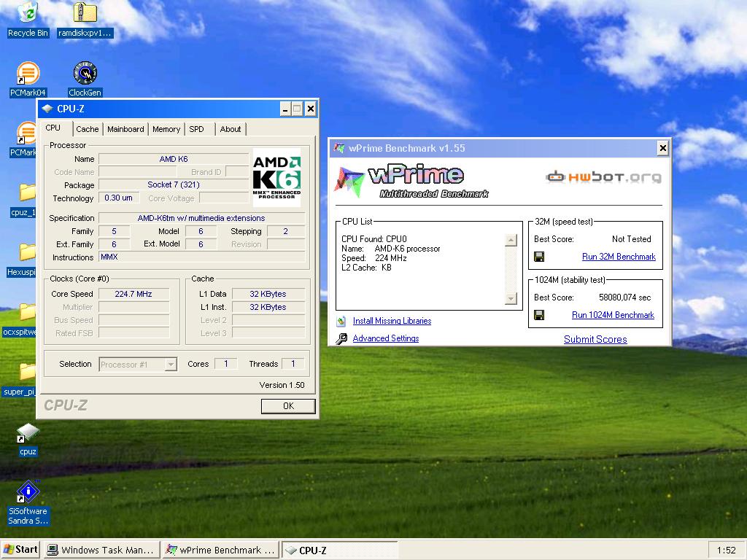Switch to the Cache tab
This screenshot has width=747, height=560.
pyautogui.click(x=88, y=129)
